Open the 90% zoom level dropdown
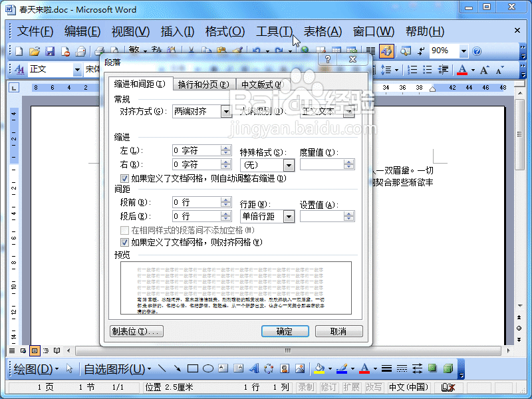This screenshot has height=399, width=532. [x=464, y=51]
